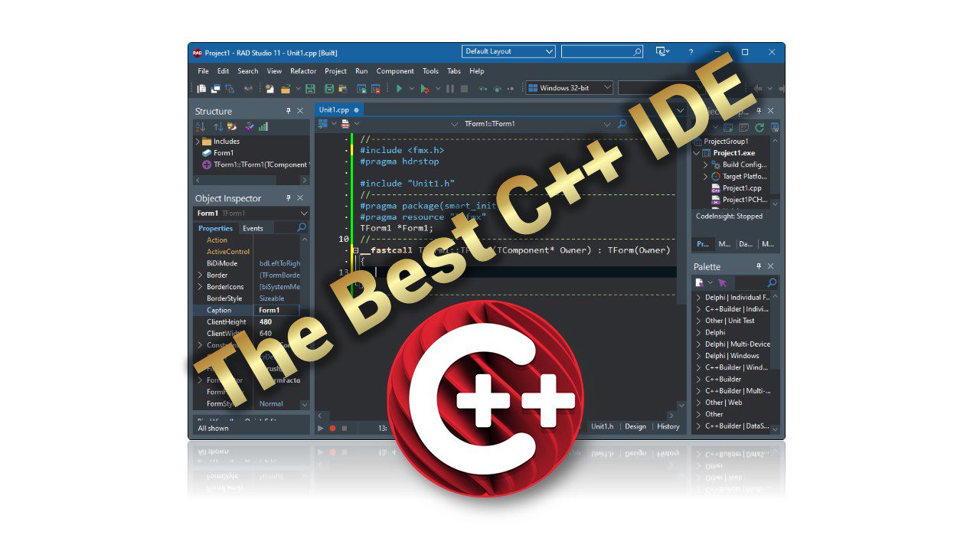Expand the BorderIcons property row
This screenshot has height=551, width=980.
coord(200,287)
